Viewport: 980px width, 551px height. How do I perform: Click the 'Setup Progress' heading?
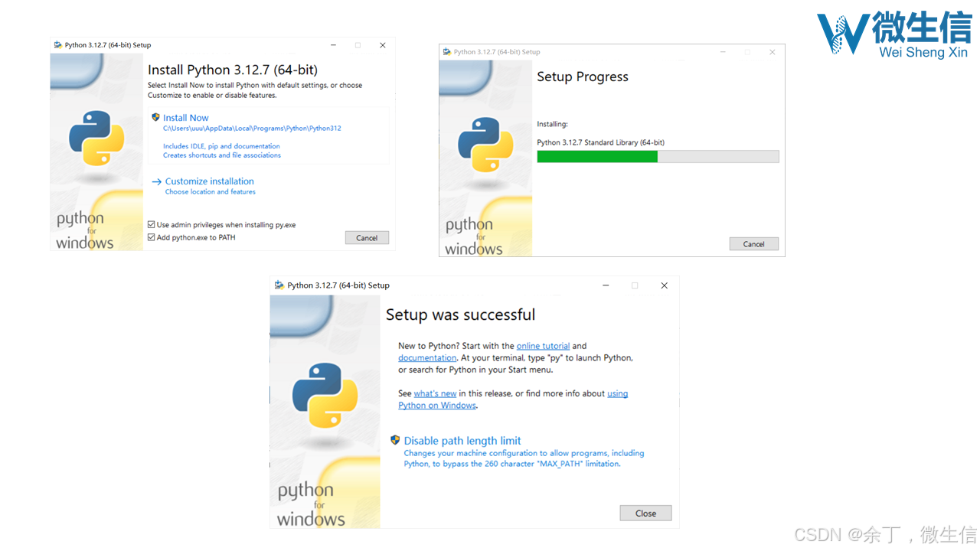[583, 77]
